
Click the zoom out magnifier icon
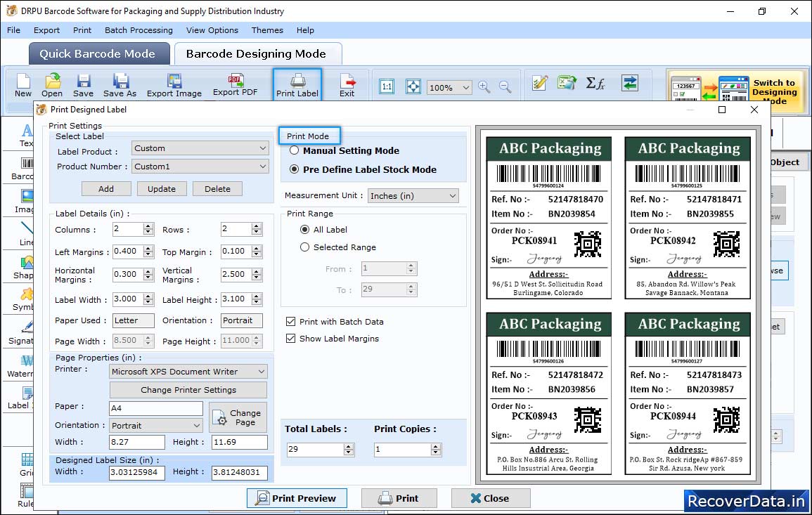tap(505, 87)
